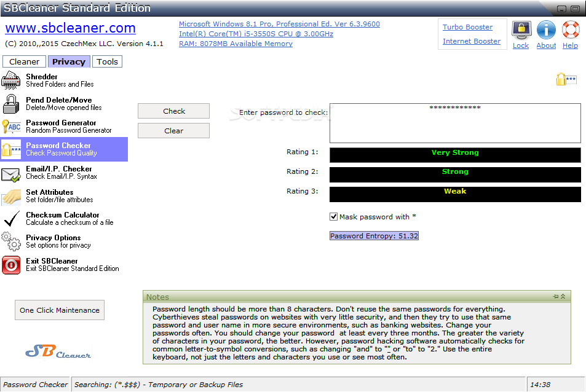Switch to the Cleaner tab

pos(25,61)
